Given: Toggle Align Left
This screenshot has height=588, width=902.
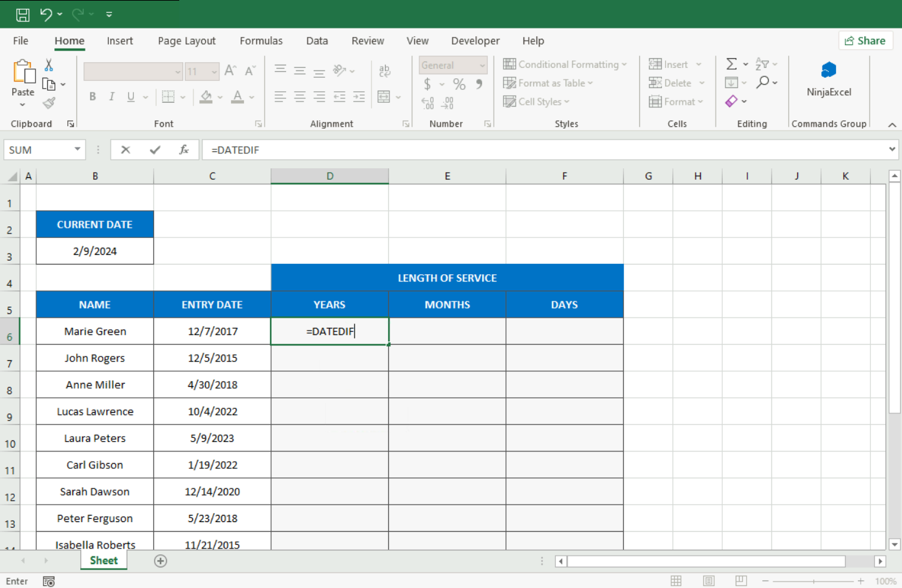Looking at the screenshot, I should coord(280,96).
